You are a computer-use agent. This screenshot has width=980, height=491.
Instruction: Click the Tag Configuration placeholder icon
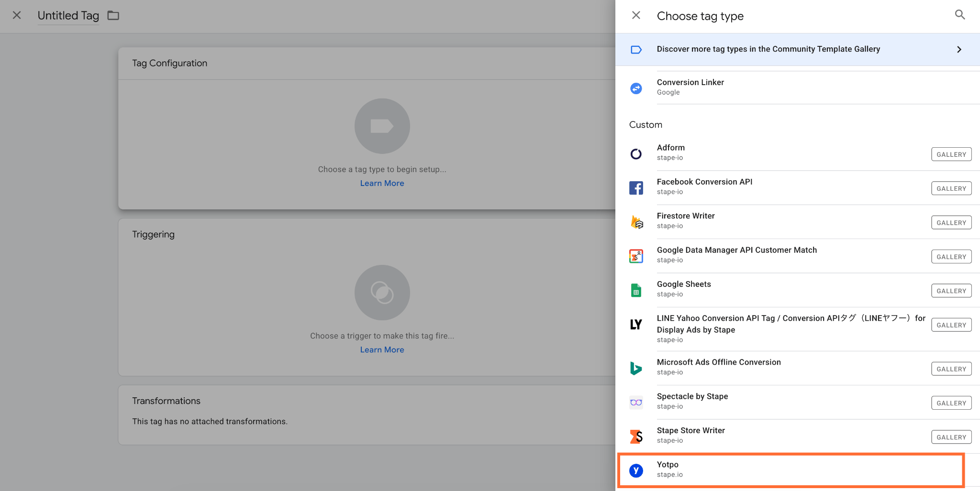(382, 126)
